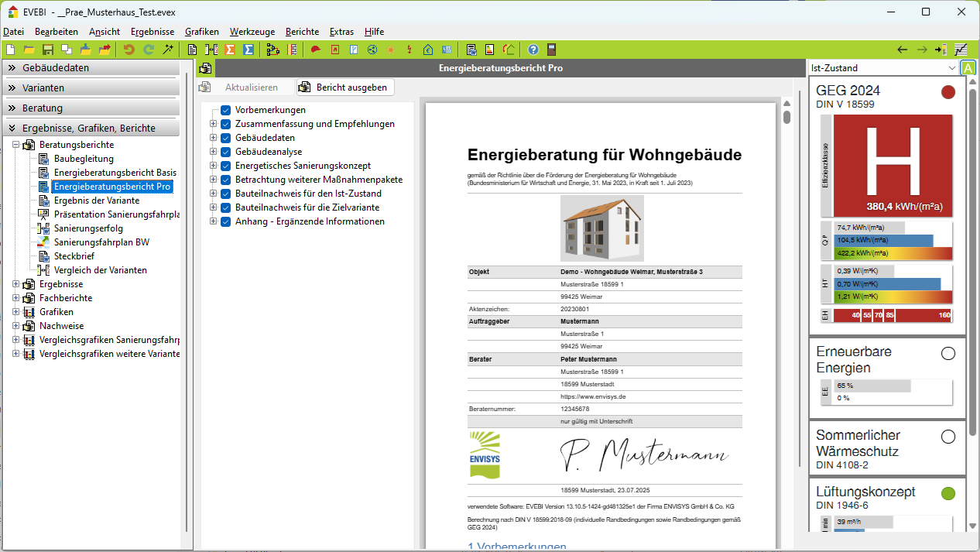The image size is (980, 552).
Task: Click the orange sigma toolbar icon
Action: pyautogui.click(x=230, y=50)
